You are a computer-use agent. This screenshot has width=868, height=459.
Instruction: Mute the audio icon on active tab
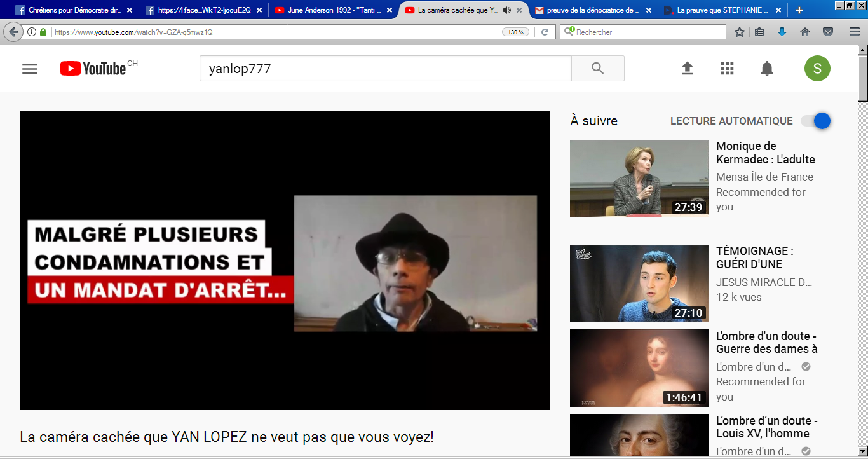[506, 10]
